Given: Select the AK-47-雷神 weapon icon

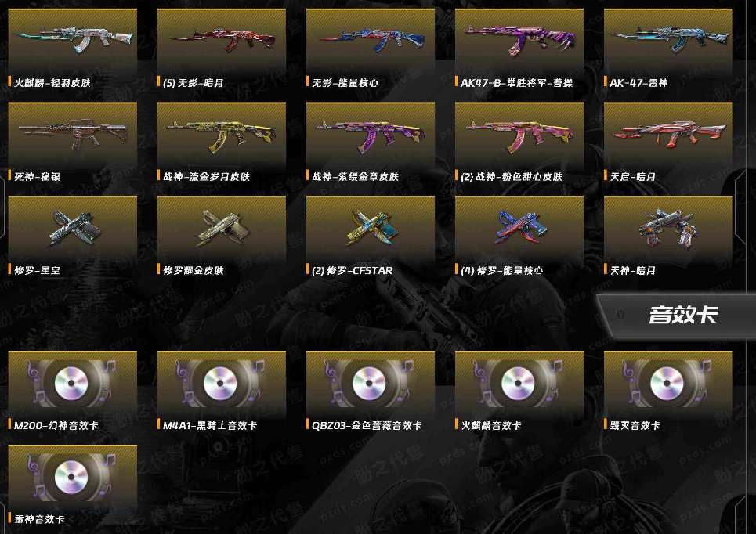Looking at the screenshot, I should tap(669, 41).
